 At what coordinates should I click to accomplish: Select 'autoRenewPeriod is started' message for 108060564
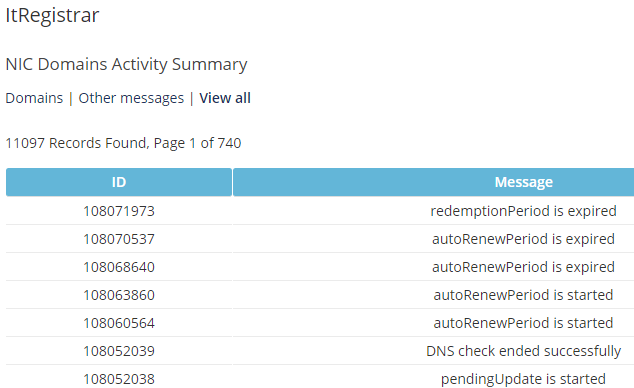click(x=524, y=323)
